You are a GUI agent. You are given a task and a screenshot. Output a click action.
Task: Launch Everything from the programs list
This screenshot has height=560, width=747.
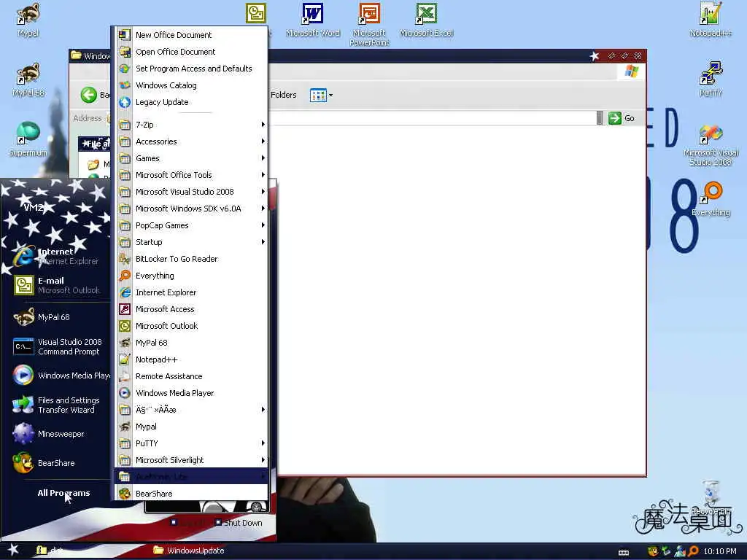[x=191, y=276]
